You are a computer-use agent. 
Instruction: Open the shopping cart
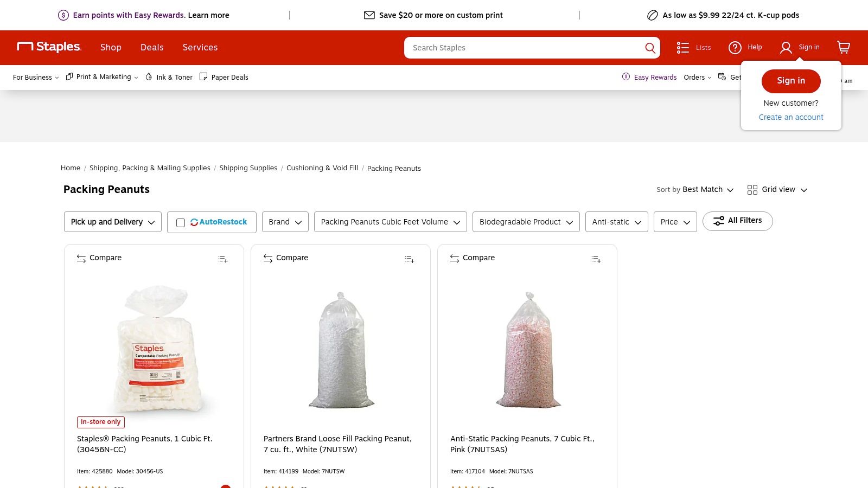(x=844, y=47)
